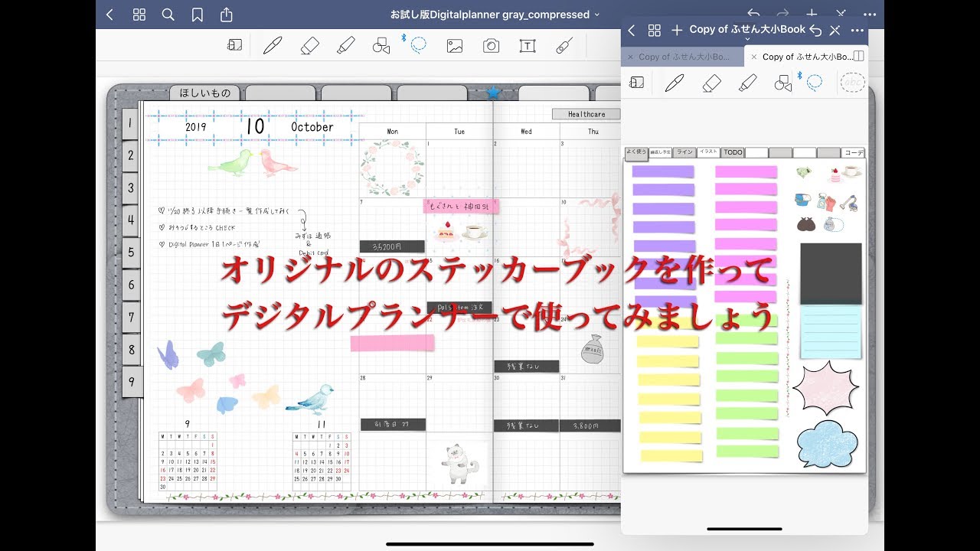Tap the dark gray square memo sticker
980x551 pixels.
831,274
